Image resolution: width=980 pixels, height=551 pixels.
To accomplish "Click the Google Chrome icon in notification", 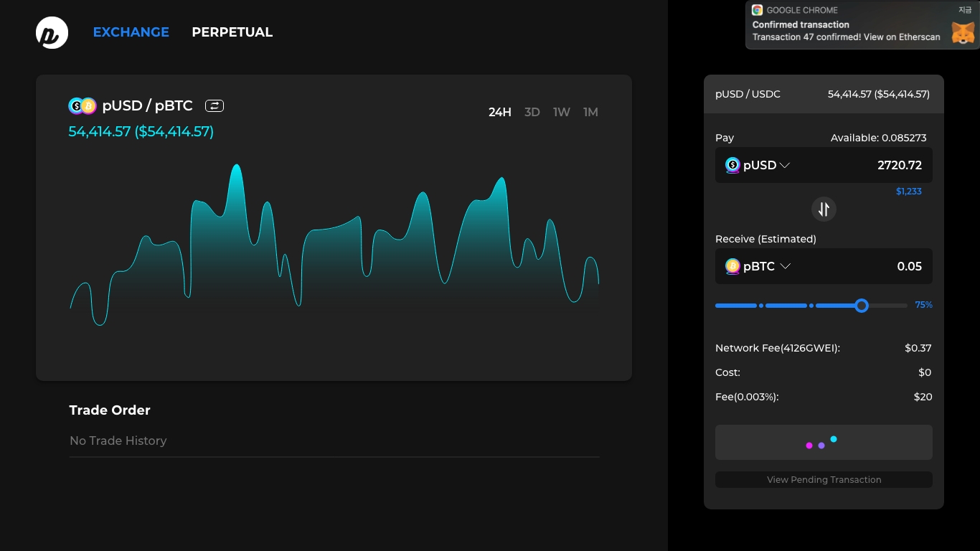I will click(x=758, y=10).
